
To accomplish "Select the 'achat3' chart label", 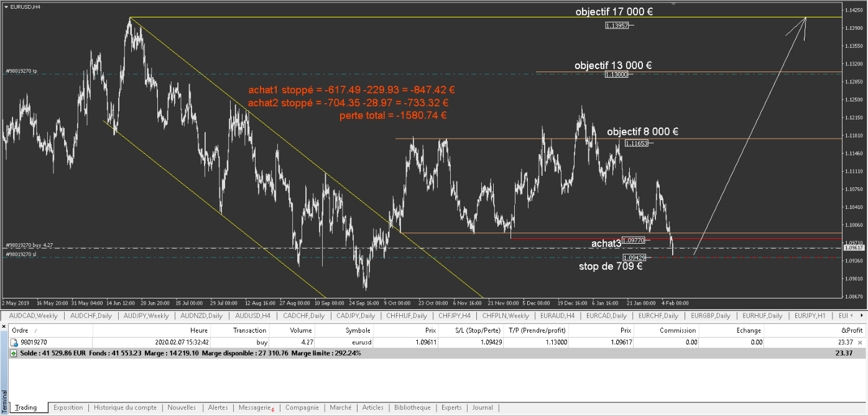I will click(606, 243).
